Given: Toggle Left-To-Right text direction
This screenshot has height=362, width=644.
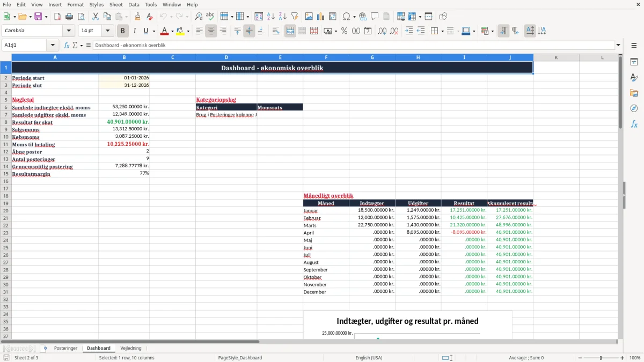Looking at the screenshot, I should pos(503,31).
